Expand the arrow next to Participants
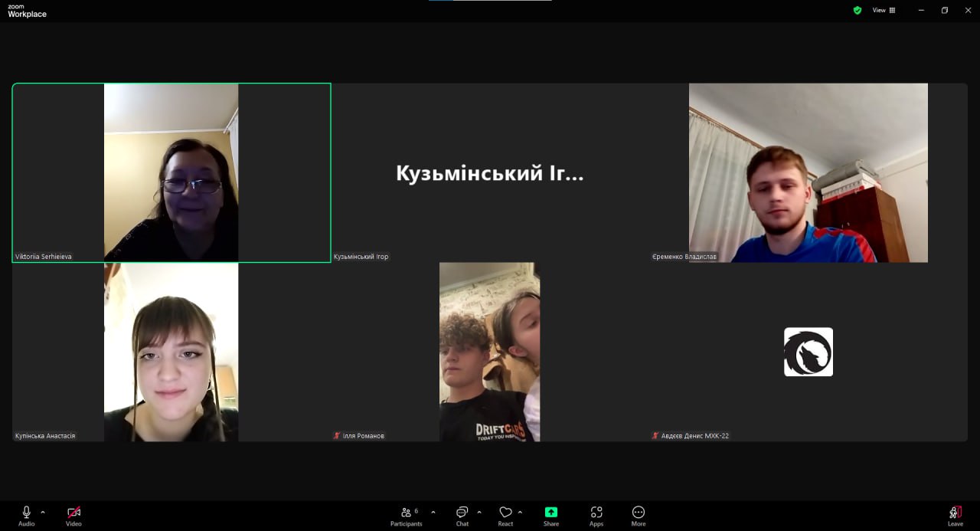Viewport: 980px width, 531px height. tap(433, 512)
